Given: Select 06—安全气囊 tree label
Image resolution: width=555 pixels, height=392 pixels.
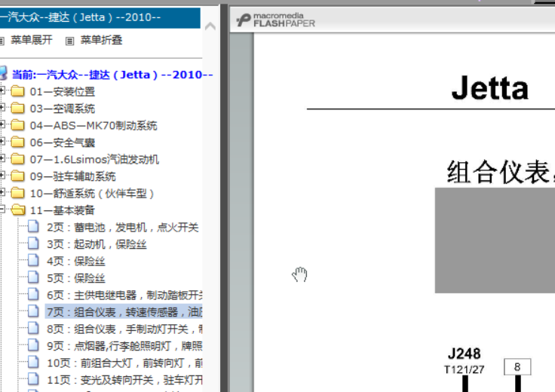Looking at the screenshot, I should (63, 142).
